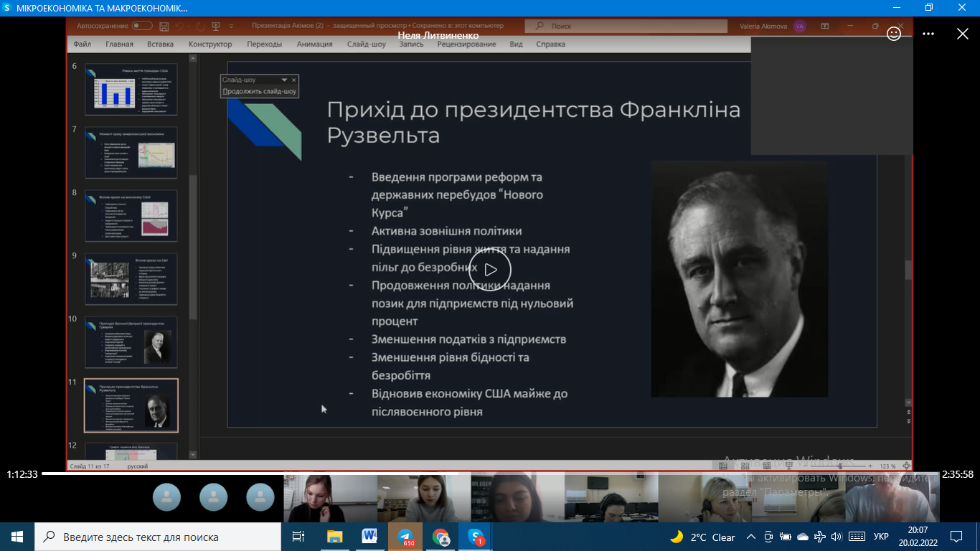Open the Windows Start menu
Screen dimensions: 980x551
click(x=17, y=537)
